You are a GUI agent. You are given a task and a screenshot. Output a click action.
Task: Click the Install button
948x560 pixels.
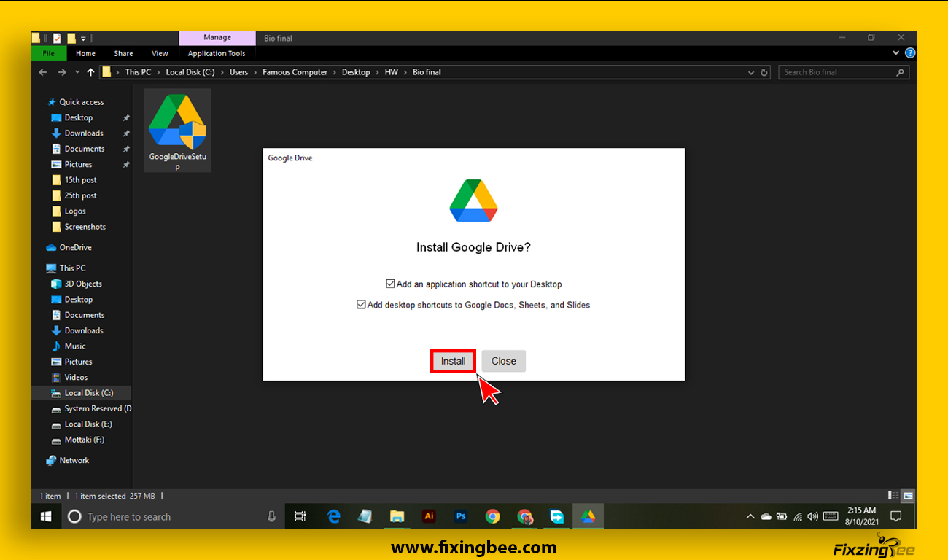click(453, 361)
